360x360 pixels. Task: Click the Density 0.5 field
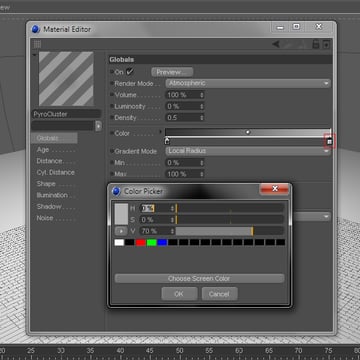pyautogui.click(x=182, y=118)
